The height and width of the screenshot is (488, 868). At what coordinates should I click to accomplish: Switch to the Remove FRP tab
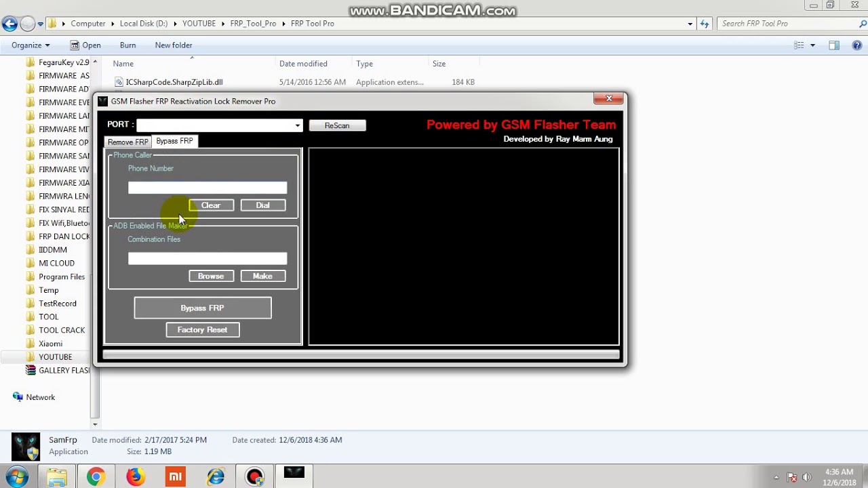point(127,142)
